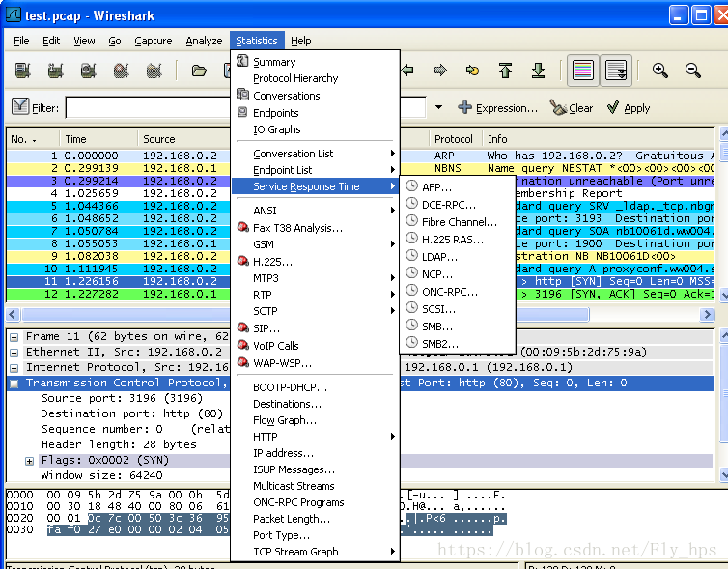Image resolution: width=728 pixels, height=569 pixels.
Task: Open the Conversation List submenu
Action: coord(316,154)
